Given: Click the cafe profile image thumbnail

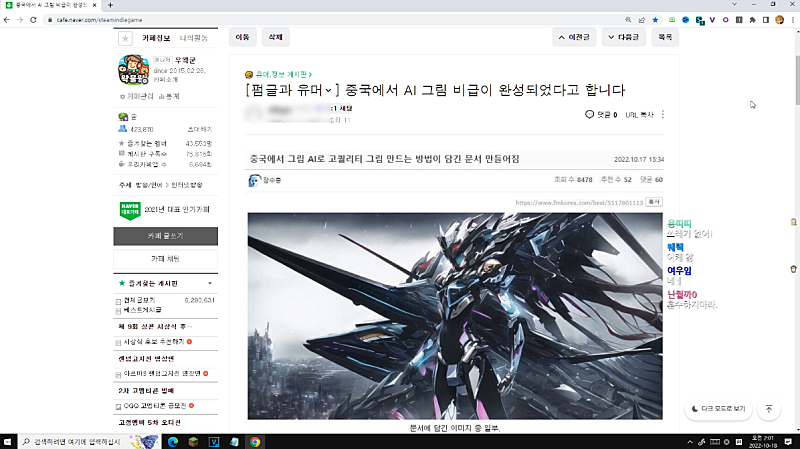Looking at the screenshot, I should (134, 69).
